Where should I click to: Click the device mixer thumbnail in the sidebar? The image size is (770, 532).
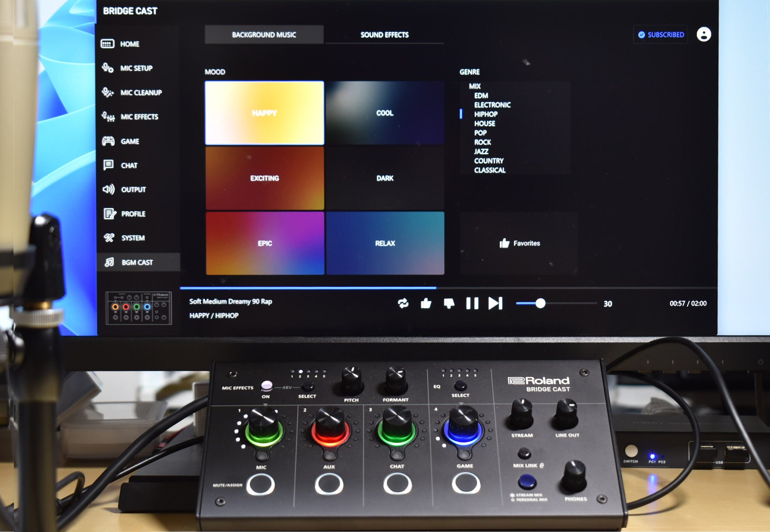(139, 308)
